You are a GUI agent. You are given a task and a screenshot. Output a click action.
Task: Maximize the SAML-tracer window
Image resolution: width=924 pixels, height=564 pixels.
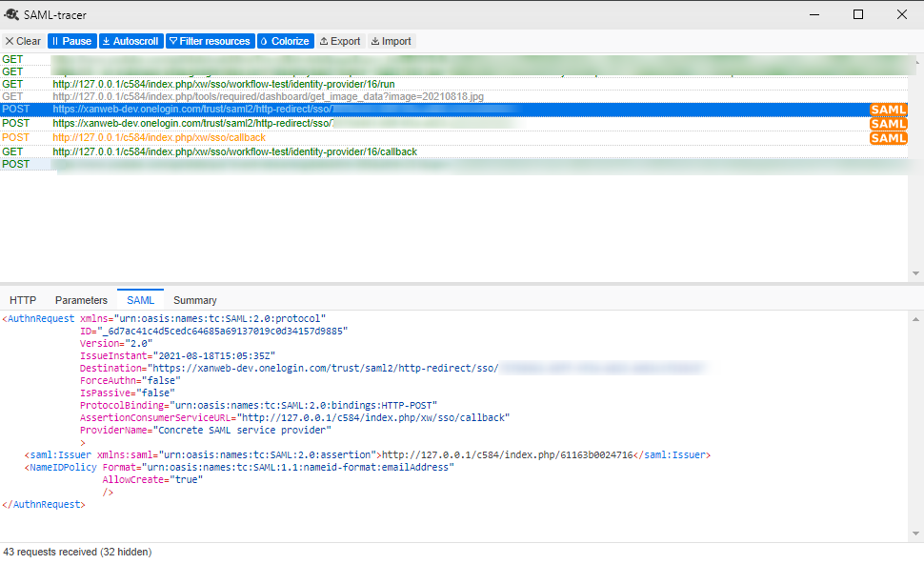click(x=857, y=14)
